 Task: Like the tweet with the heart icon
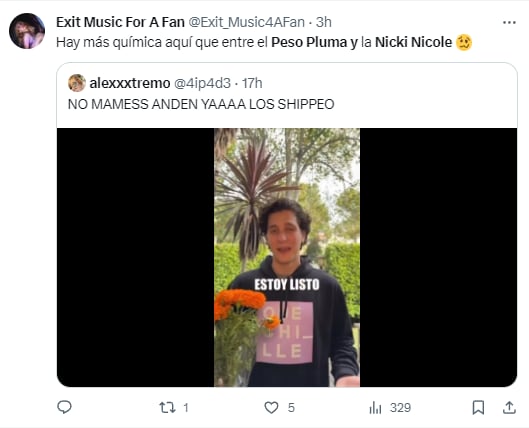(271, 407)
